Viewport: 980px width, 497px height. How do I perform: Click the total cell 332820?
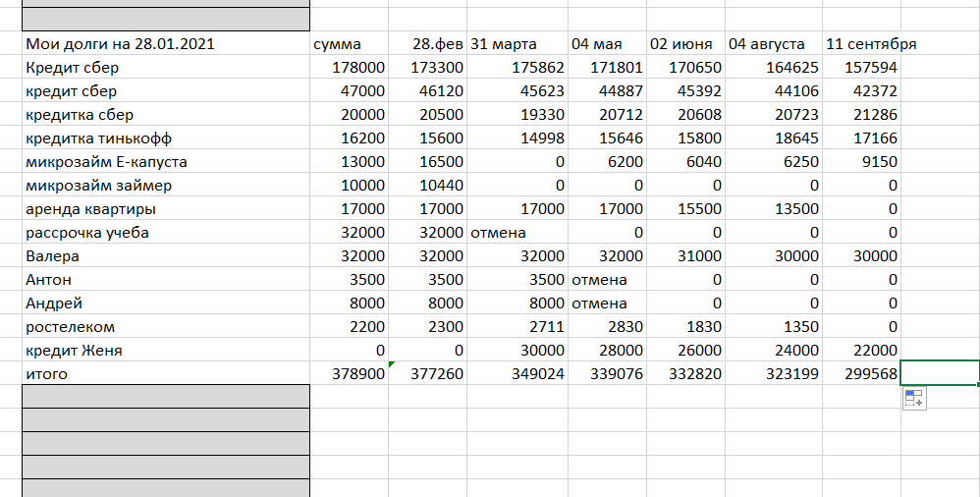685,374
